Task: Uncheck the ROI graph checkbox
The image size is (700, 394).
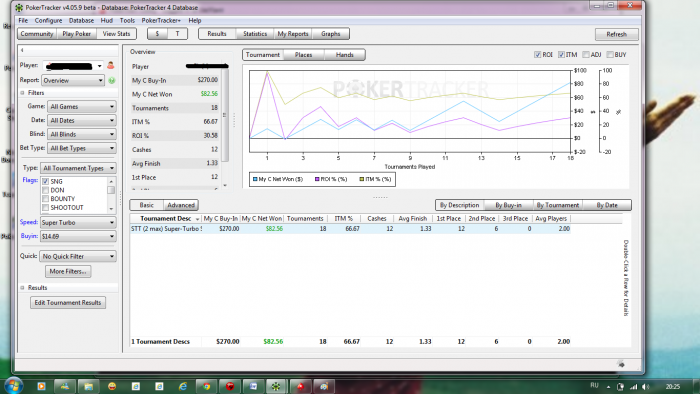Action: point(538,55)
